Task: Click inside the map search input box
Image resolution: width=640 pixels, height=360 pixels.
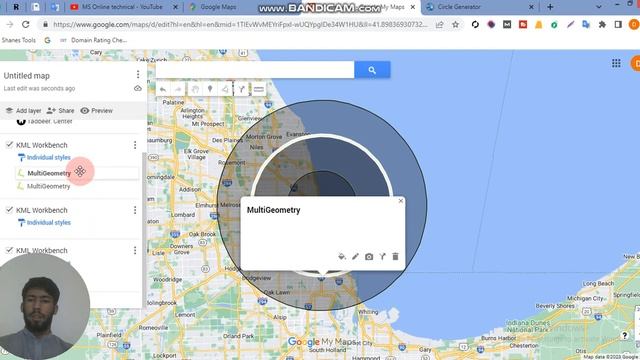Action: (x=255, y=70)
